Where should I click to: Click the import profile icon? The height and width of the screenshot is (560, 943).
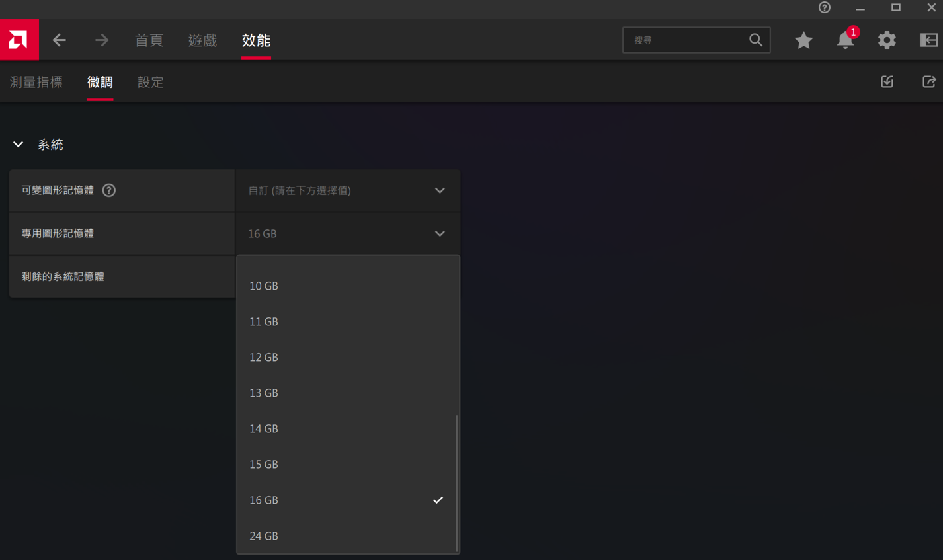click(x=887, y=82)
